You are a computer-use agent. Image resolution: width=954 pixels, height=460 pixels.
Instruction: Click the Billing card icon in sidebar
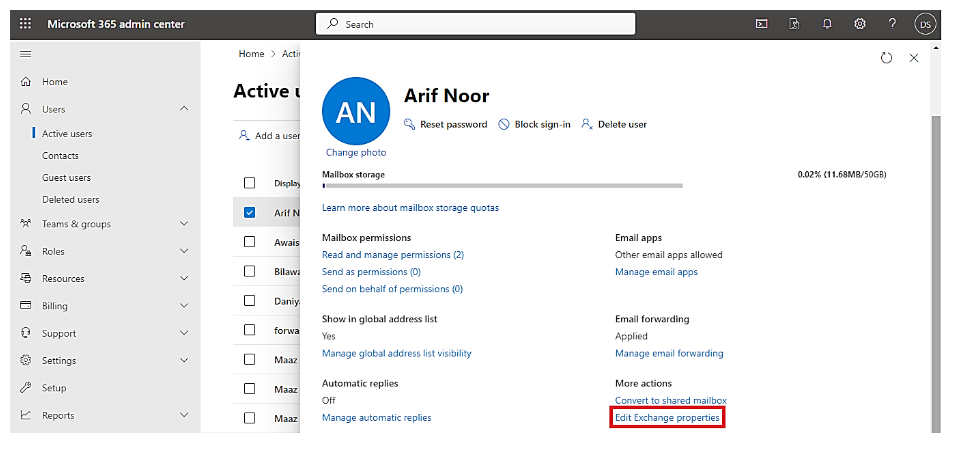[26, 305]
